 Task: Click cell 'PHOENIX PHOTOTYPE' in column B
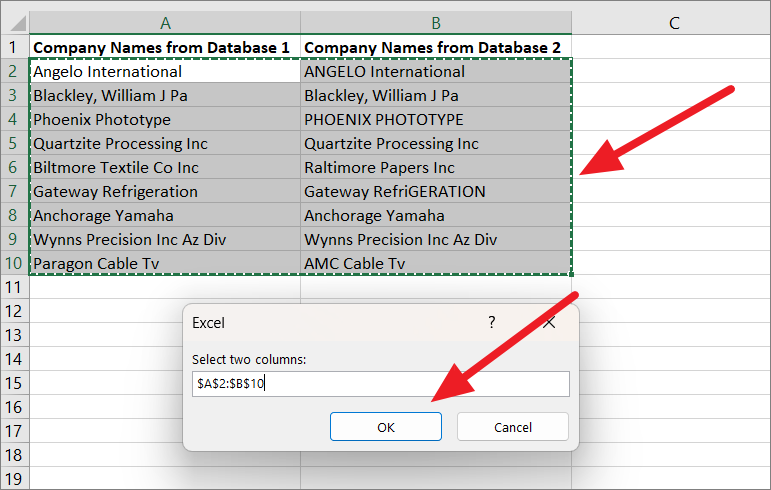pyautogui.click(x=436, y=119)
